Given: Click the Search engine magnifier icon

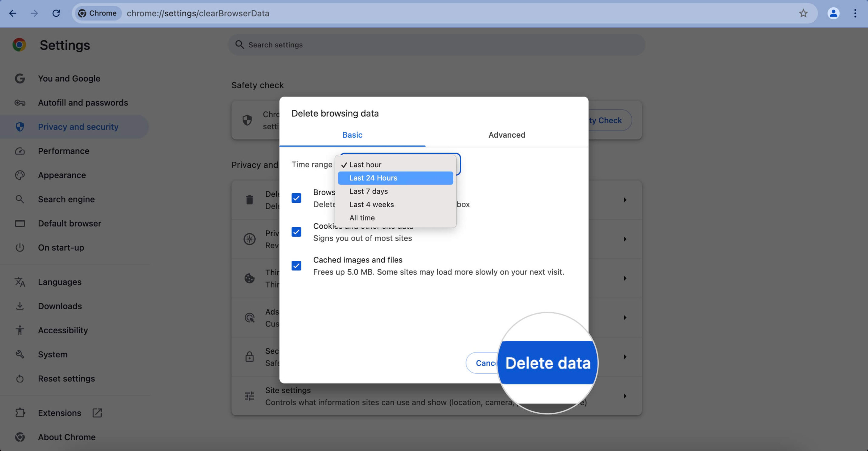Looking at the screenshot, I should click(x=19, y=200).
